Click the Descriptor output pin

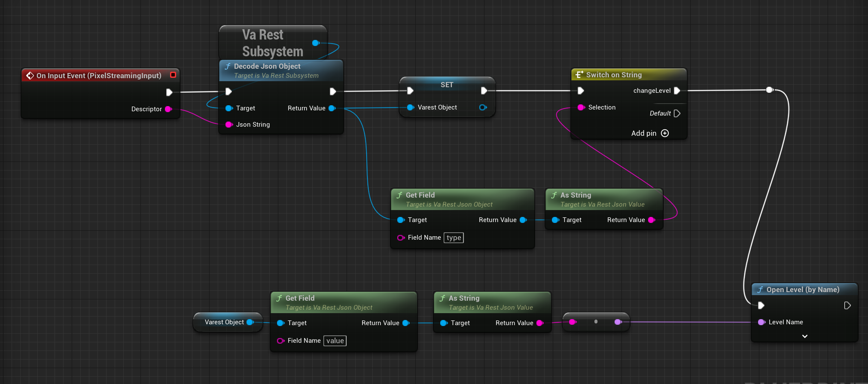click(x=168, y=109)
